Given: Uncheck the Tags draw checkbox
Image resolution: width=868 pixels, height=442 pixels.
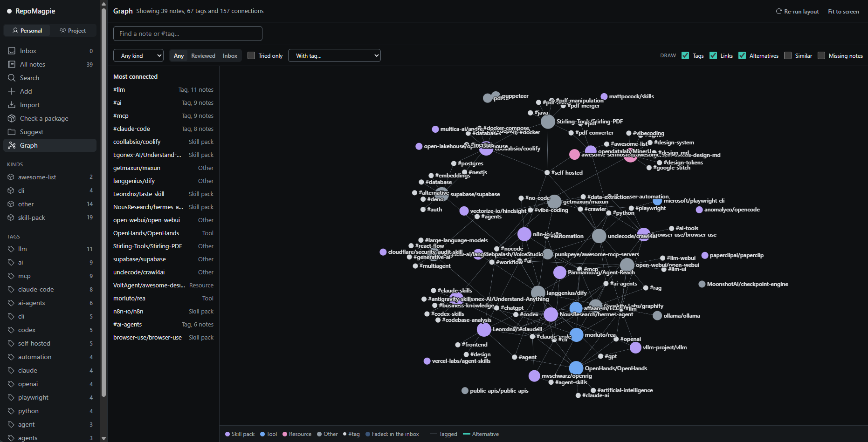Looking at the screenshot, I should pyautogui.click(x=685, y=55).
